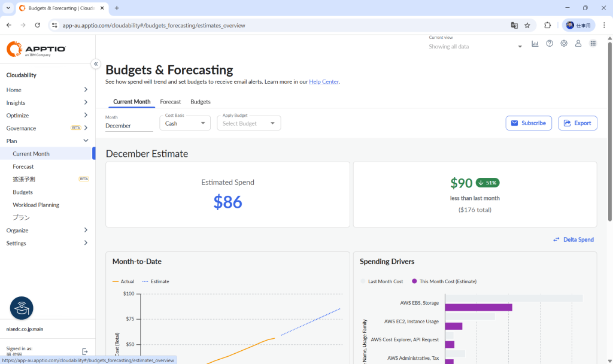
Task: View site information icon in address bar
Action: [54, 25]
